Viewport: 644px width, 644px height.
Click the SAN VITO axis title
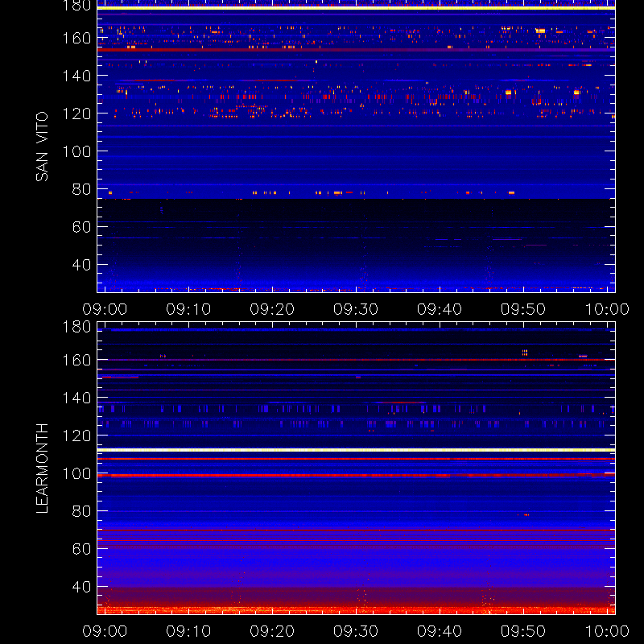(x=42, y=147)
